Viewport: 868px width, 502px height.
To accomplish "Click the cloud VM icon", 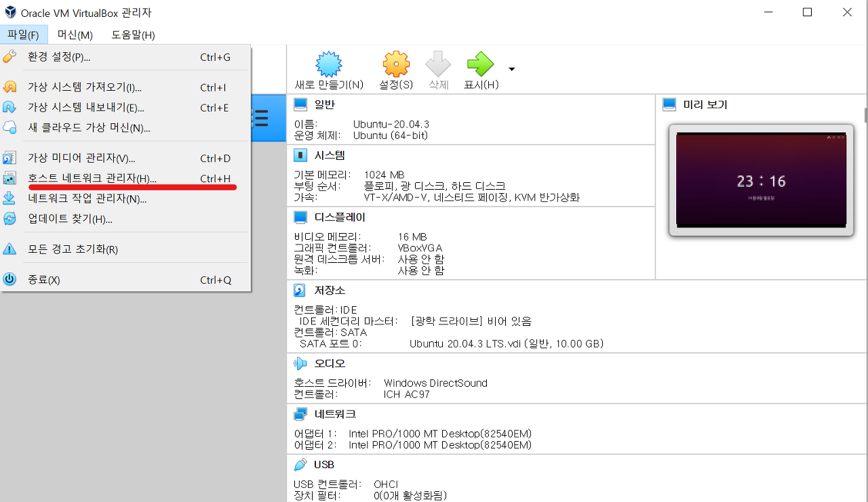I will [x=9, y=127].
